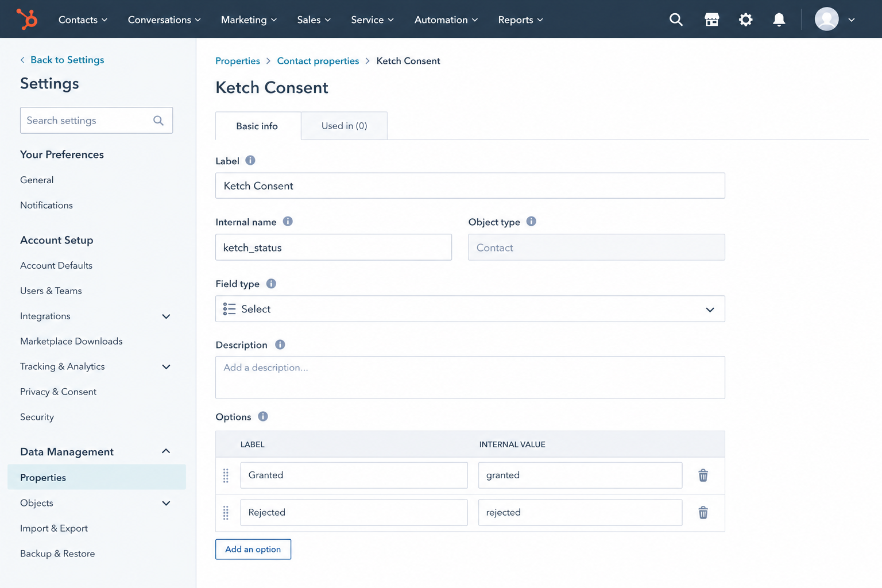Open Import & Export in sidebar

pyautogui.click(x=54, y=528)
